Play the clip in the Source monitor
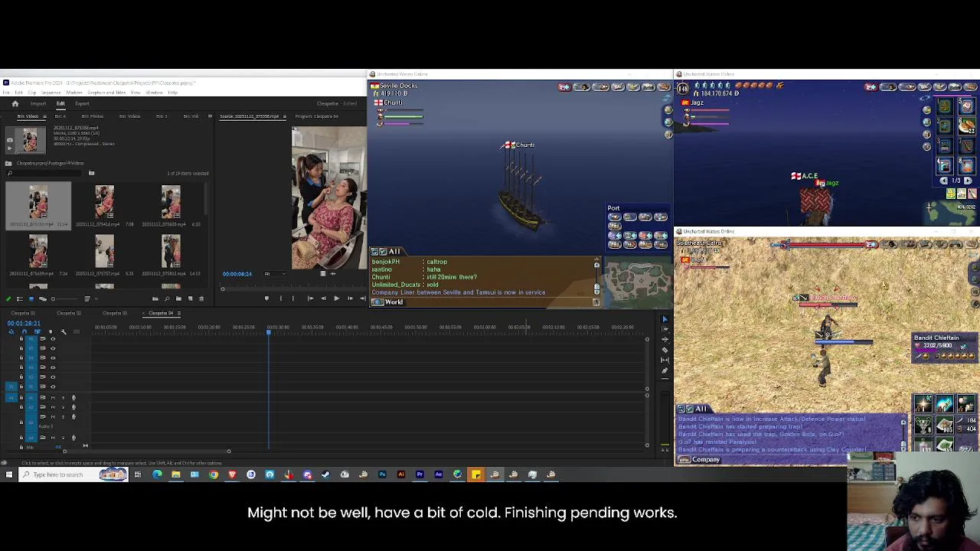 pyautogui.click(x=337, y=298)
